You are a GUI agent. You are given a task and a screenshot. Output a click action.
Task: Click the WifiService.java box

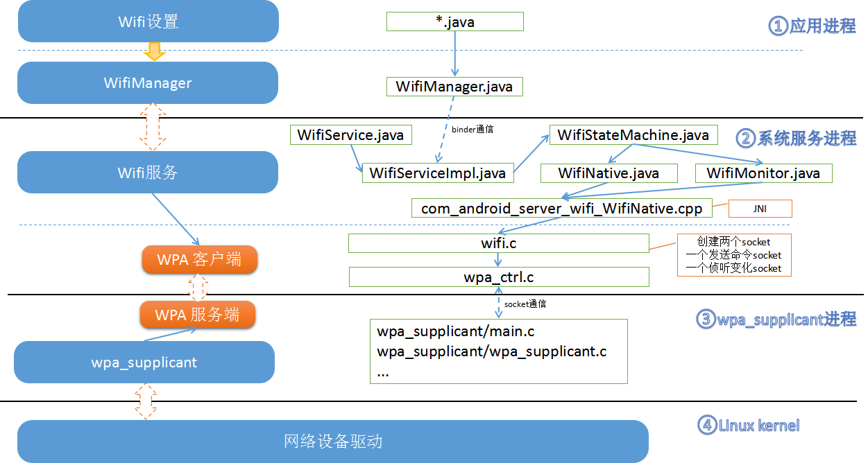pyautogui.click(x=350, y=134)
